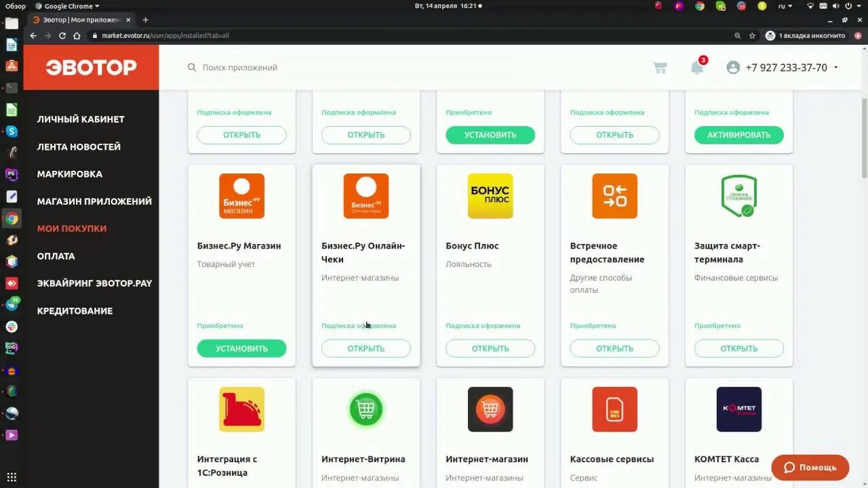The width and height of the screenshot is (868, 488).
Task: Open the shopping cart icon
Action: 660,68
